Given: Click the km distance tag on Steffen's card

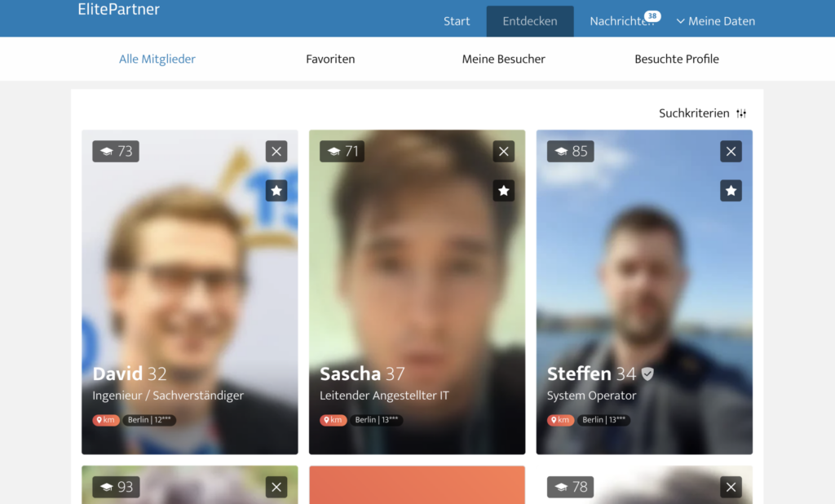Looking at the screenshot, I should pyautogui.click(x=561, y=420).
